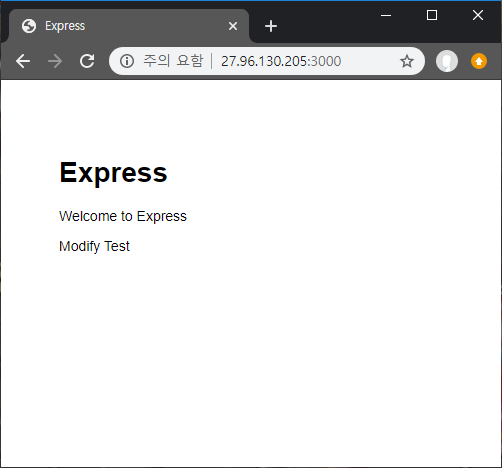Click the browser back arrow
This screenshot has height=468, width=502.
pos(23,61)
